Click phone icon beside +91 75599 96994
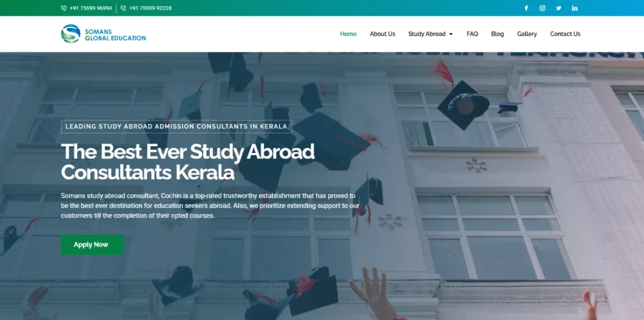 [64, 8]
